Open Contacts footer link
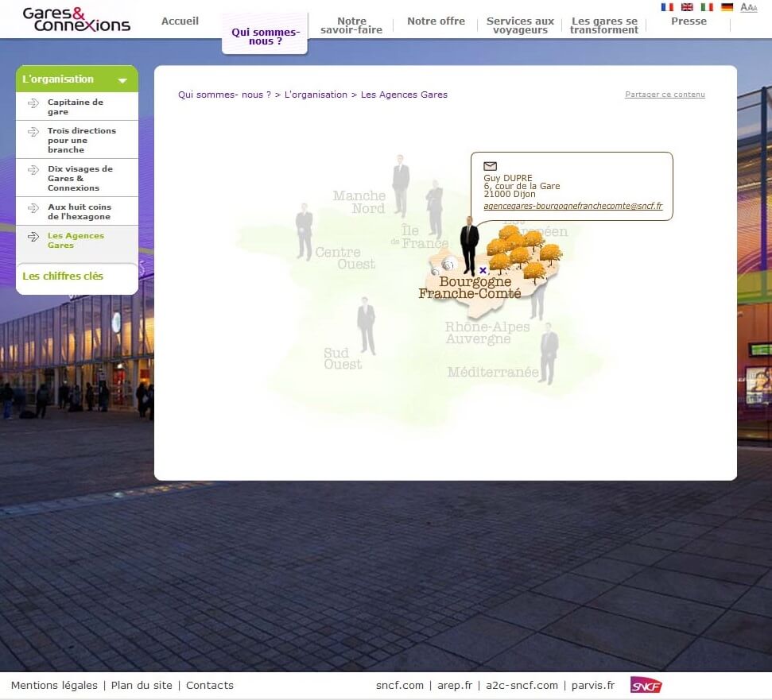772x700 pixels. point(210,685)
